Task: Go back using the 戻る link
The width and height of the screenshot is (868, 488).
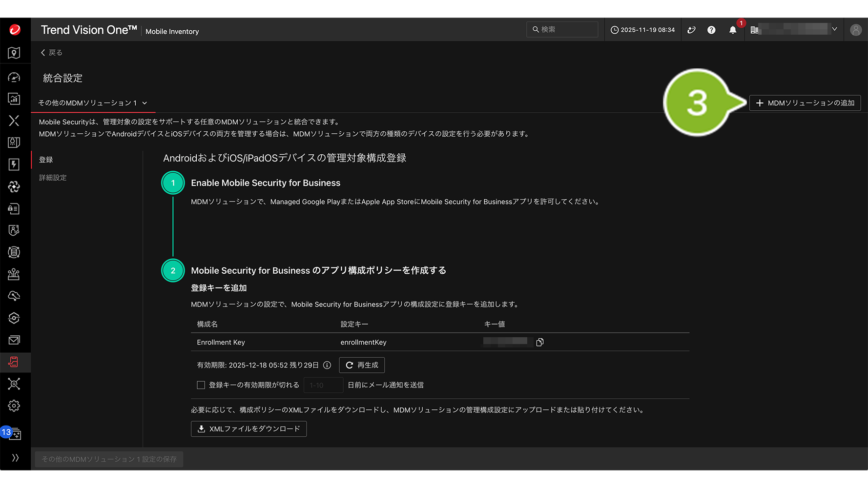Action: tap(51, 53)
